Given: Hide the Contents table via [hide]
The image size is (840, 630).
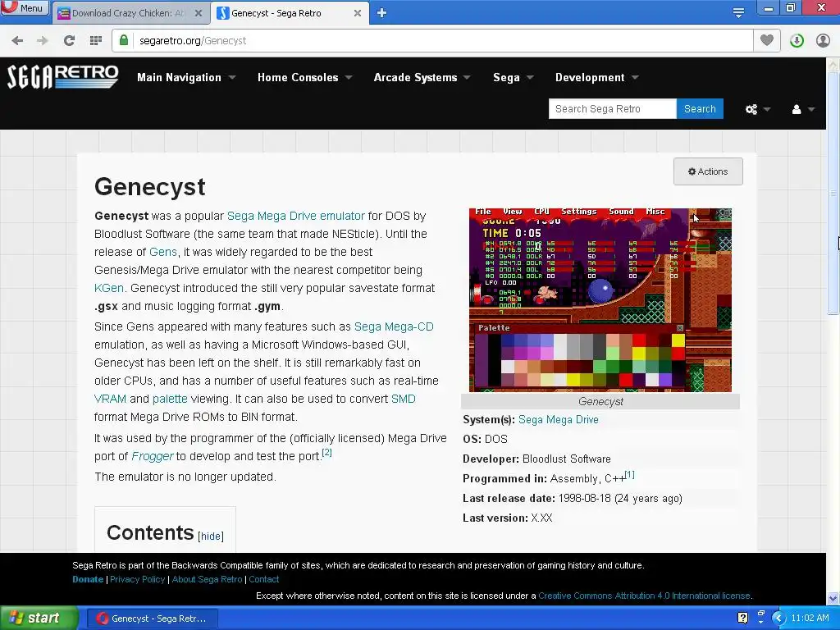Looking at the screenshot, I should point(211,536).
